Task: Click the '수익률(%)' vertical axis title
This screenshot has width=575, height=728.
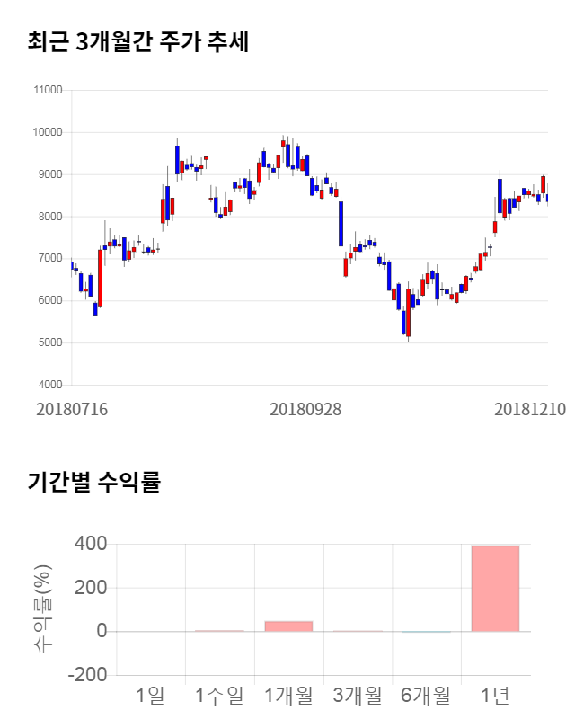Action: [x=44, y=608]
